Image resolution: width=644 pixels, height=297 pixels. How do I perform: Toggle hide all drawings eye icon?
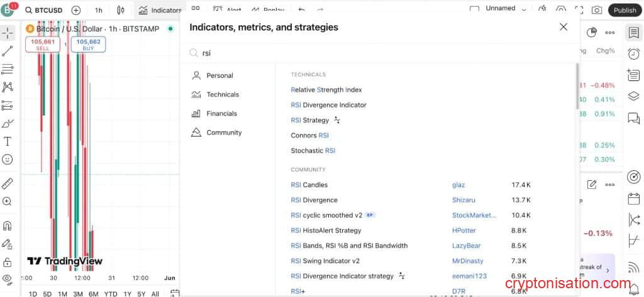8,279
